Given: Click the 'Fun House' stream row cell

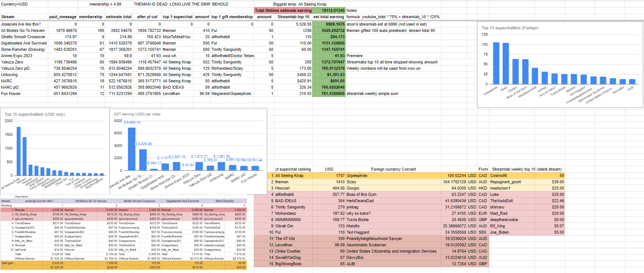Looking at the screenshot, I should 11,93.
